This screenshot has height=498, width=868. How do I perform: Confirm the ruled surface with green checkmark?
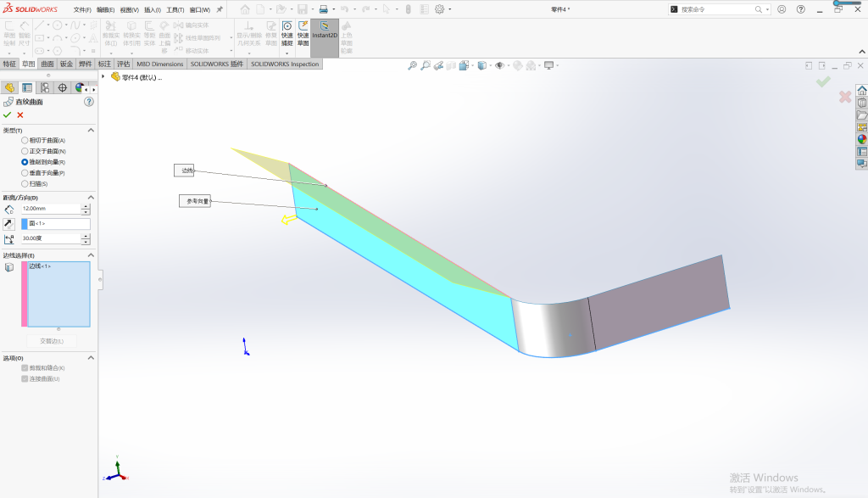coord(7,115)
